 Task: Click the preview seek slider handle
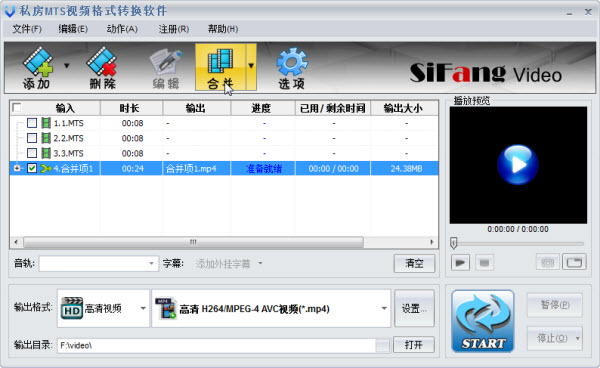click(x=453, y=243)
